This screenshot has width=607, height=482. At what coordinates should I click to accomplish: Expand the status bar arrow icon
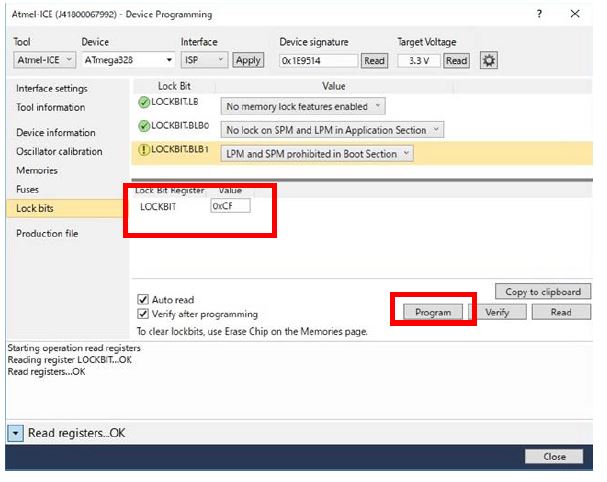coord(15,433)
